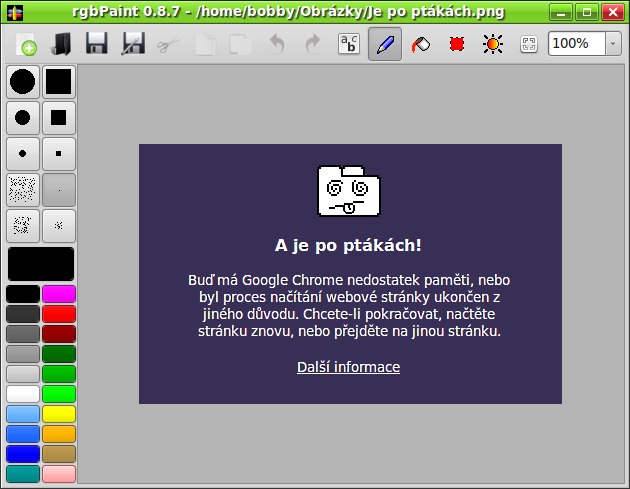This screenshot has width=630, height=489.
Task: Open the sun brightness adjustment tool
Action: pos(493,44)
